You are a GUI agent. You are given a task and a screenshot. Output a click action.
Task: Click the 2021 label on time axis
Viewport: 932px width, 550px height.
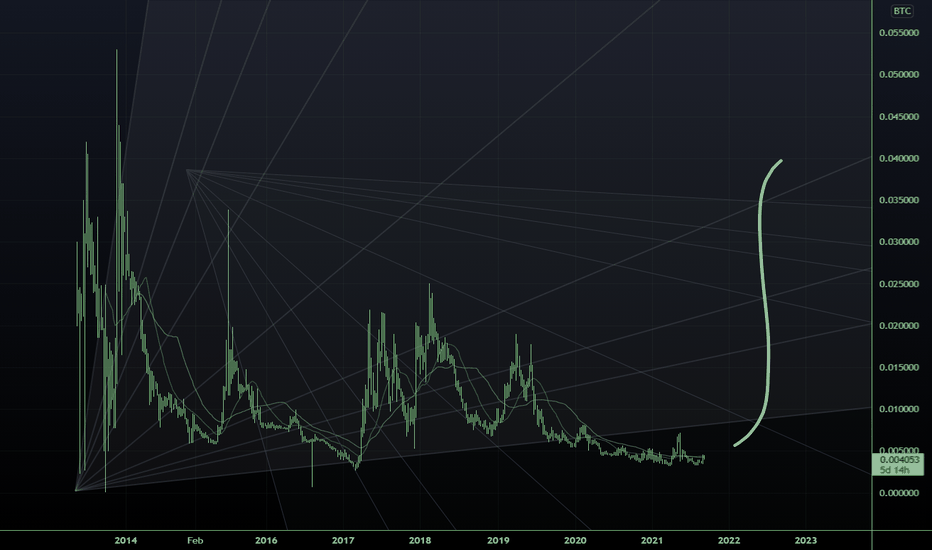pyautogui.click(x=651, y=540)
